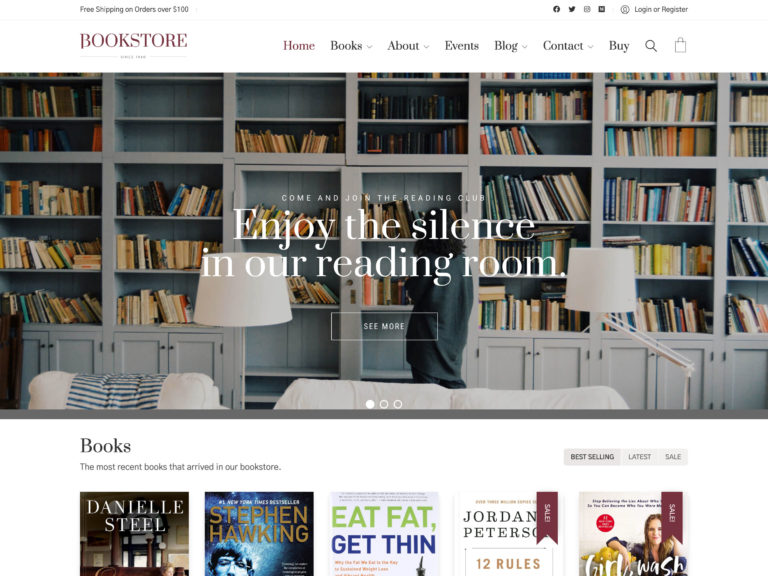Open the Login or Register link
The height and width of the screenshot is (576, 768).
(x=661, y=9)
